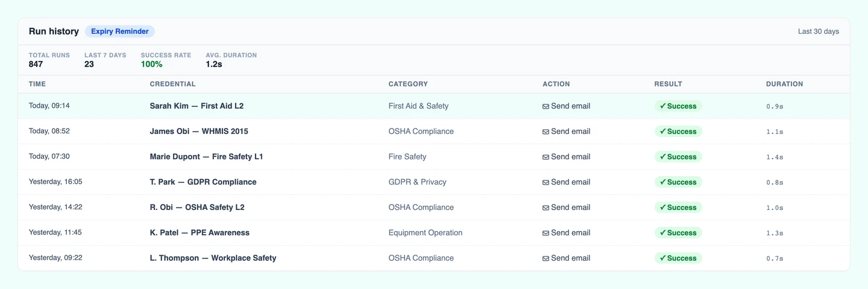Click the GDPR & Privacy category cell
Viewport: 868px width, 289px height.
[417, 182]
